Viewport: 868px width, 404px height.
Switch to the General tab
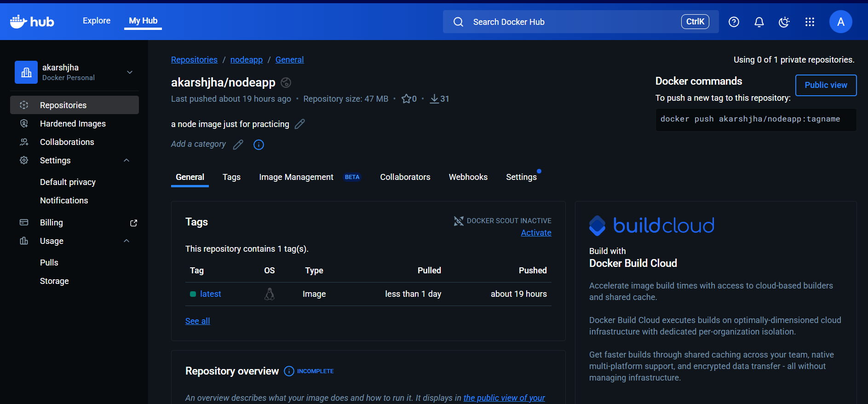(190, 177)
